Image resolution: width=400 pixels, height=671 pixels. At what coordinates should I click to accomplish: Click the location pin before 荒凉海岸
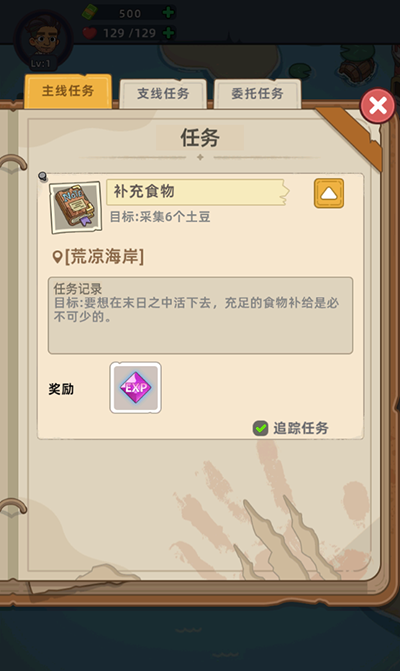pos(57,257)
